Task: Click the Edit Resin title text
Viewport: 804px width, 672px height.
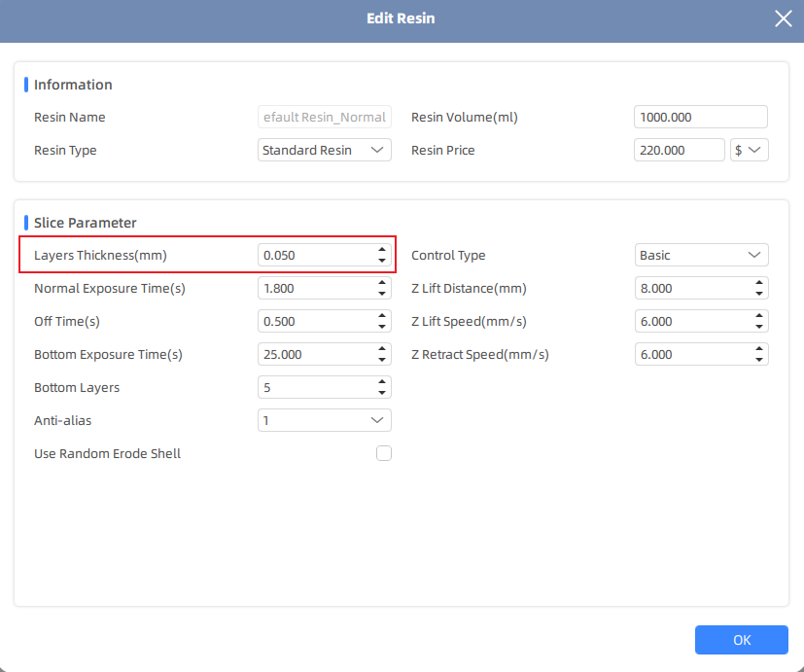Action: click(401, 18)
